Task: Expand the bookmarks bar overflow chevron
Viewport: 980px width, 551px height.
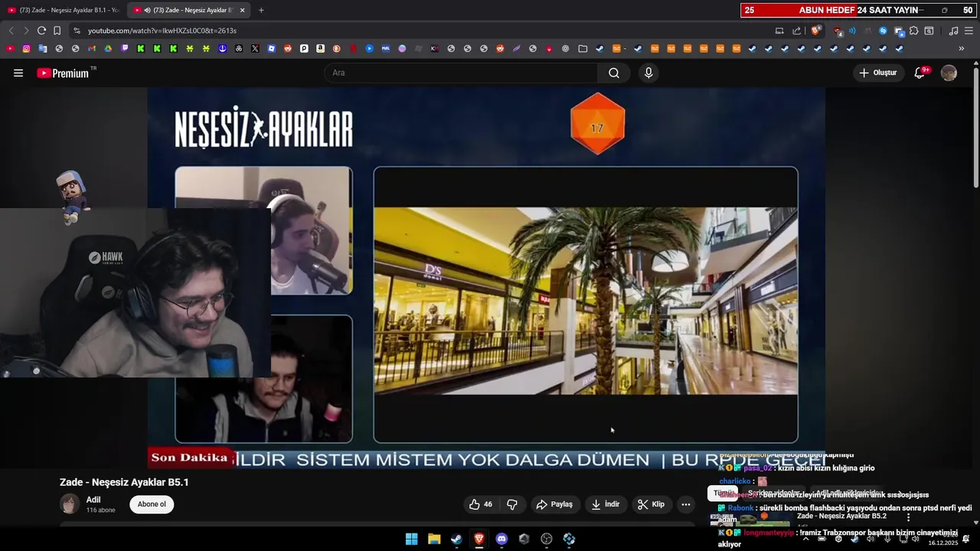Action: pyautogui.click(x=962, y=48)
